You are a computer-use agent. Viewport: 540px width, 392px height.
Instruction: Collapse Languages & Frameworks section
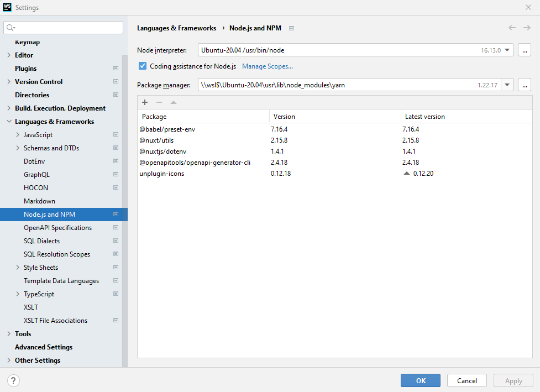(x=9, y=121)
